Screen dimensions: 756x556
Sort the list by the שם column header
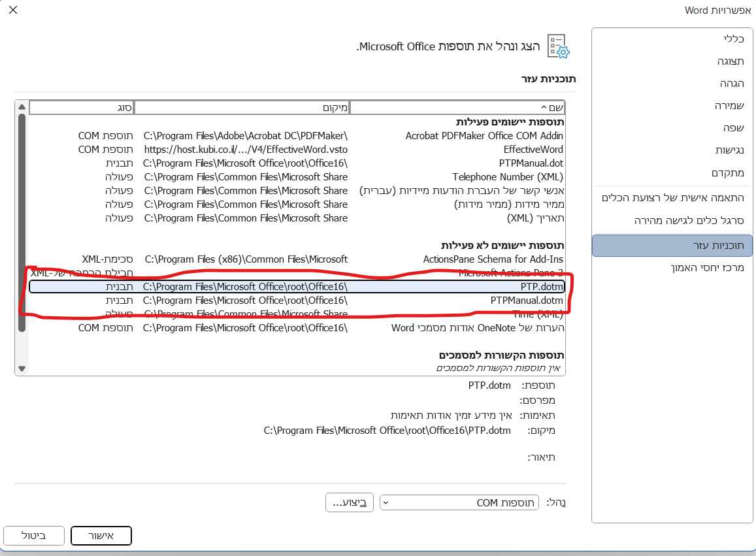[x=457, y=108]
